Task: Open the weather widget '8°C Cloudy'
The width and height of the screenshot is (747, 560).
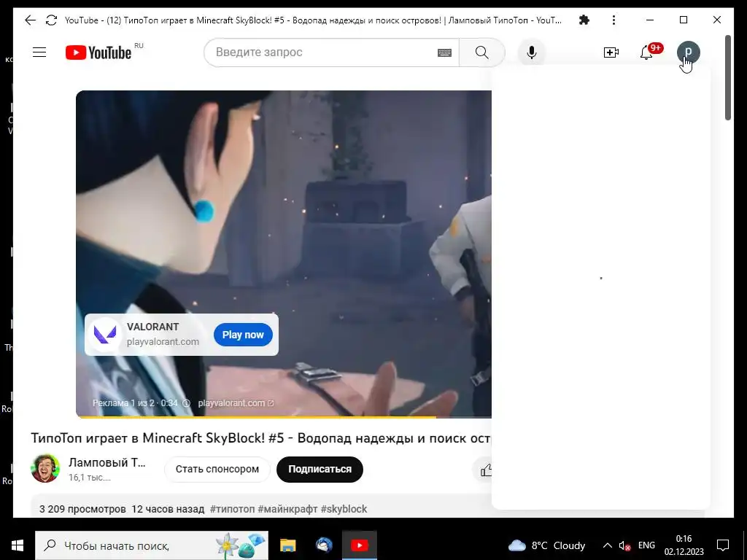Action: [547, 545]
